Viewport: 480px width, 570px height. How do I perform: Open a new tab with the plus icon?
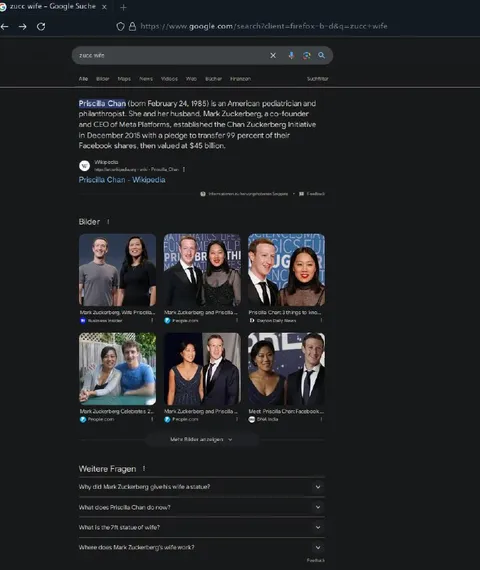pyautogui.click(x=123, y=7)
